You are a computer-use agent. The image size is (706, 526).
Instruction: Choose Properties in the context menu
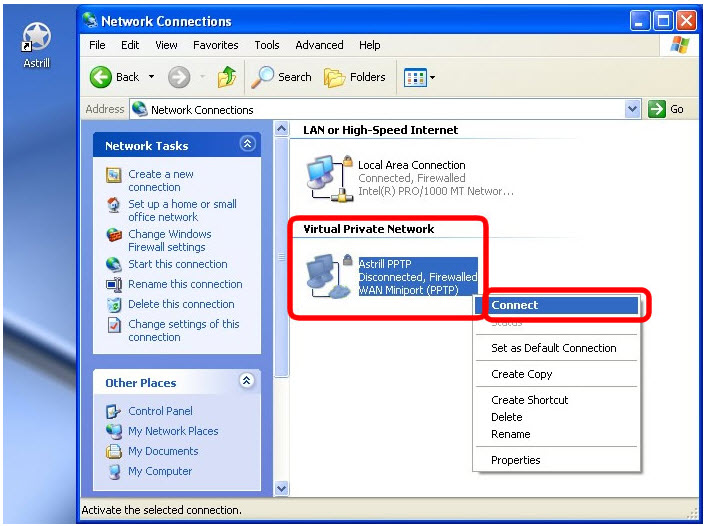click(557, 460)
